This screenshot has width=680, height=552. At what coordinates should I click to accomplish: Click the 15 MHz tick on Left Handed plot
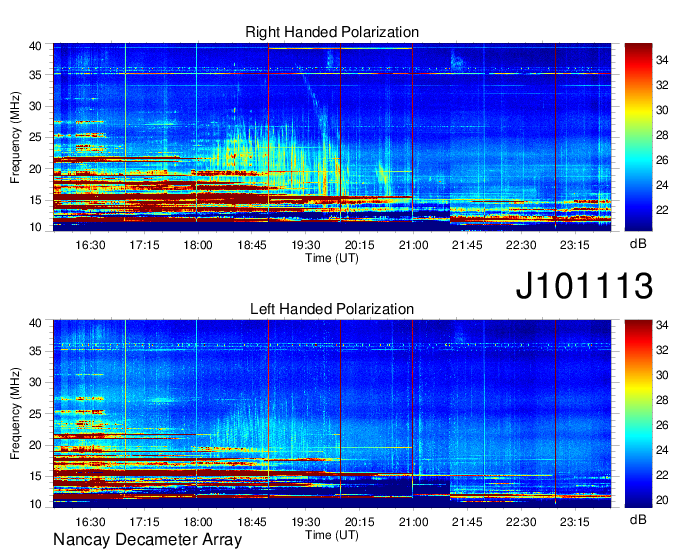click(35, 477)
